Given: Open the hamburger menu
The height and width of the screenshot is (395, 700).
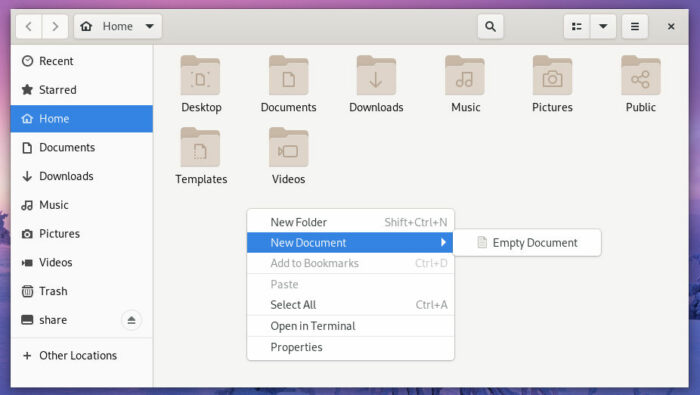Looking at the screenshot, I should pos(634,26).
